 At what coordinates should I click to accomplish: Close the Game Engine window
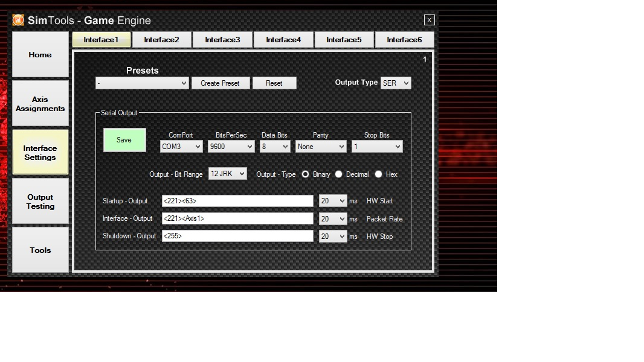click(429, 20)
